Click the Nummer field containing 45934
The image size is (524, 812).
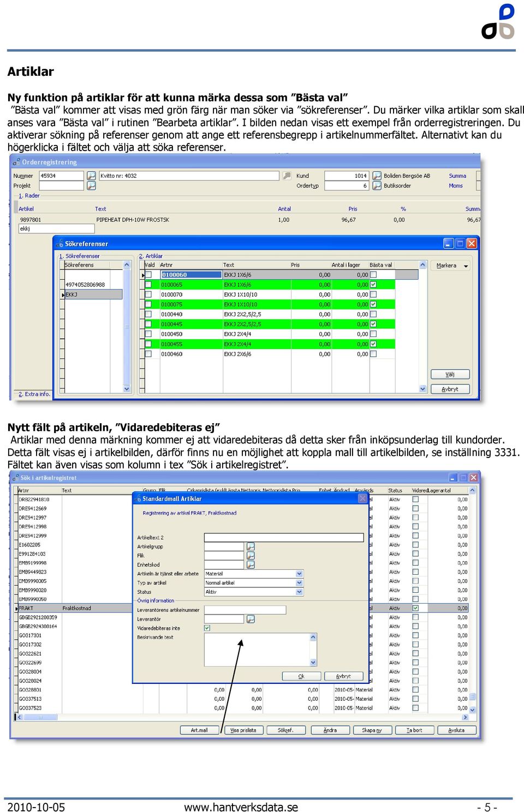pyautogui.click(x=62, y=176)
